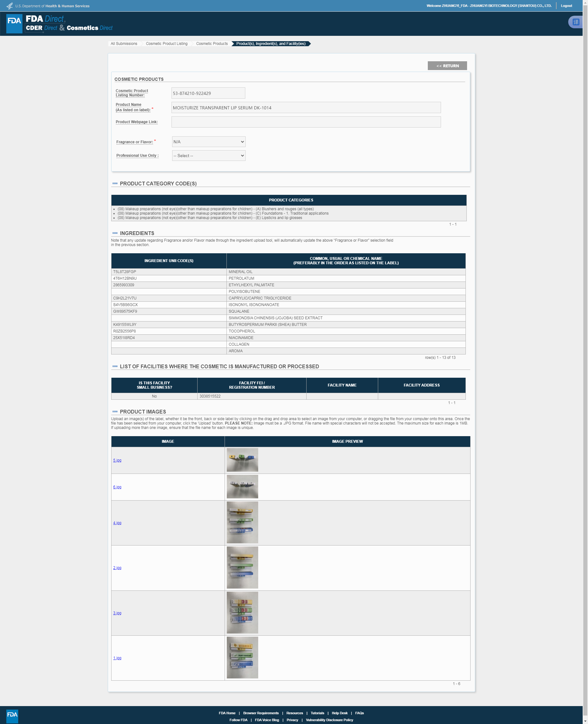Click the FDA logo in the footer
The width and height of the screenshot is (588, 724).
click(x=12, y=716)
